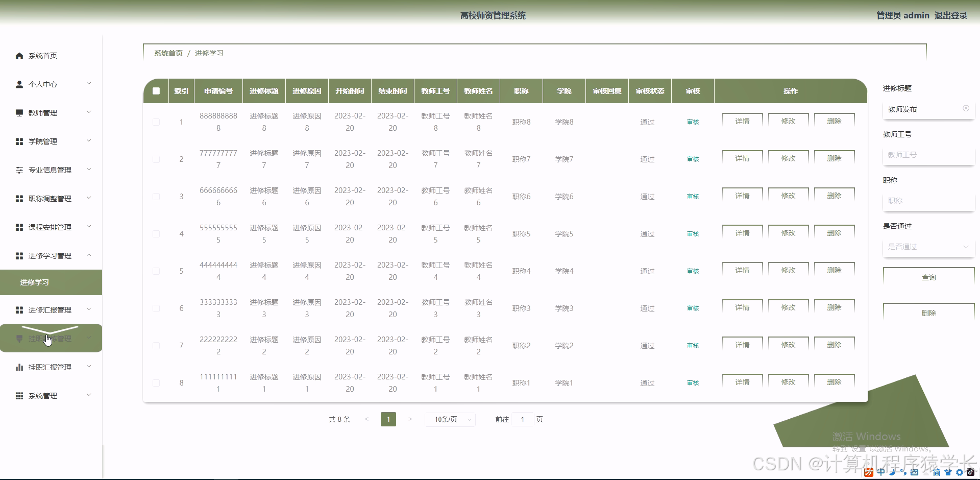
Task: Click 删除 for row with 职称4
Action: tap(834, 270)
